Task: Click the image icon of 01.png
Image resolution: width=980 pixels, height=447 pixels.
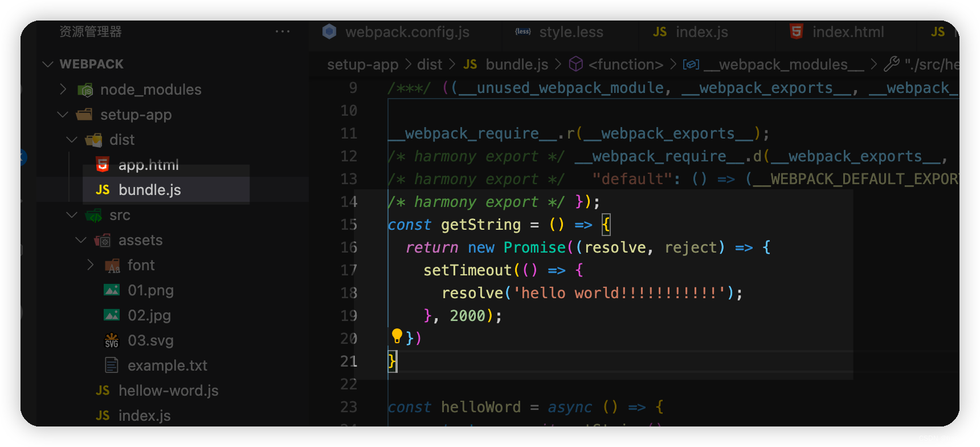Action: (x=112, y=290)
